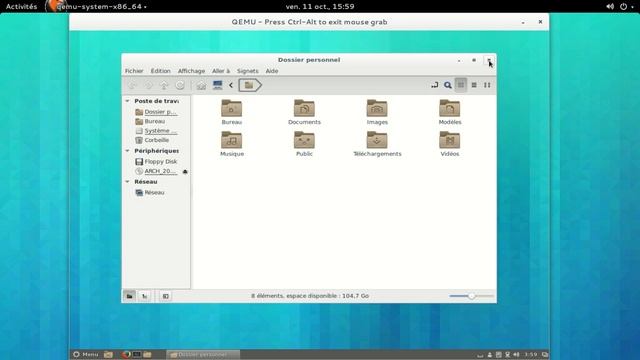This screenshot has width=640, height=360.
Task: Go back using the toolbar back arrow
Action: [x=132, y=85]
